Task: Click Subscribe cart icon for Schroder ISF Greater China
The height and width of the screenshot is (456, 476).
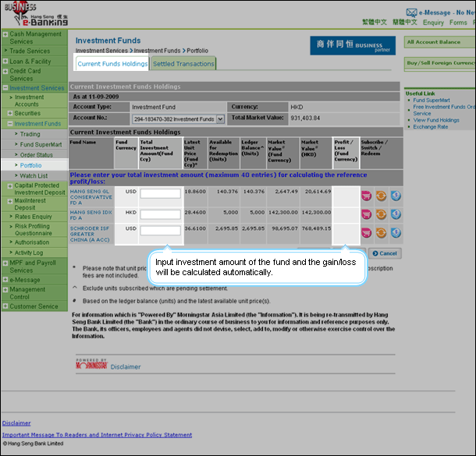Action: pos(367,233)
